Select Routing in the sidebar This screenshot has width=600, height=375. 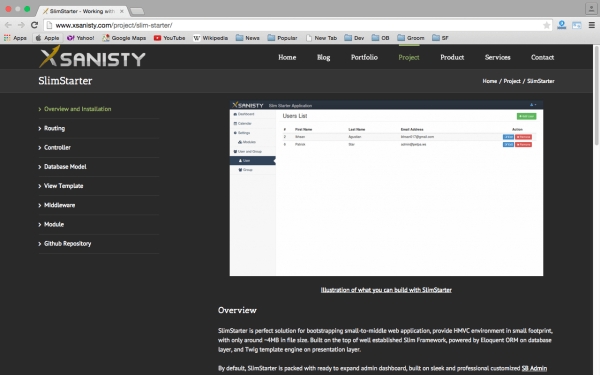click(x=54, y=128)
